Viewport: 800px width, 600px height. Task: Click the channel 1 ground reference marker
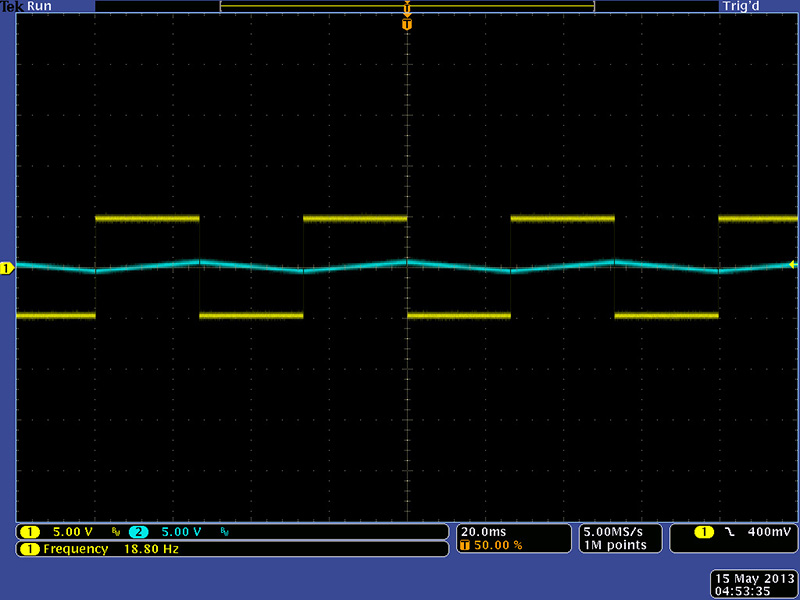6,268
